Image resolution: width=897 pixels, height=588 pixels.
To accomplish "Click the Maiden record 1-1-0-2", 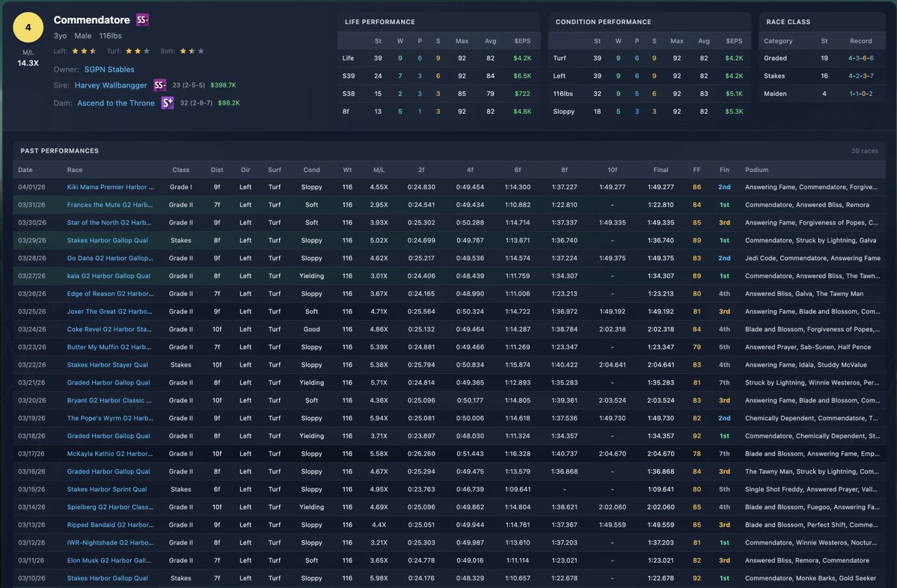I will (x=861, y=94).
